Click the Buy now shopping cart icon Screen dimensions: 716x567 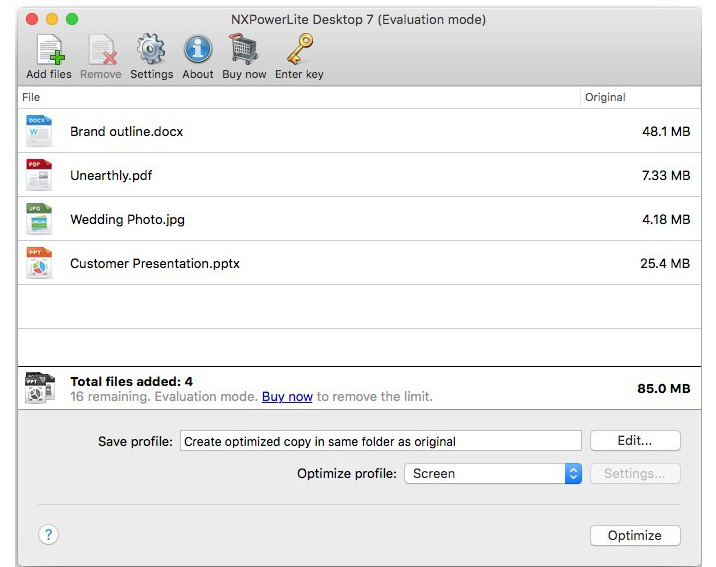click(x=243, y=49)
